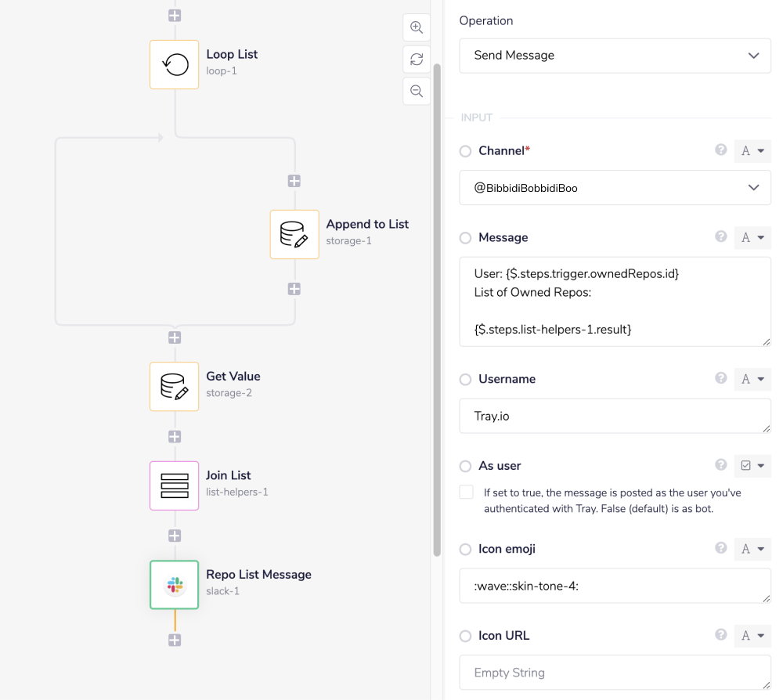Open the Append to List storage step
This screenshot has height=700, width=783.
[x=294, y=234]
